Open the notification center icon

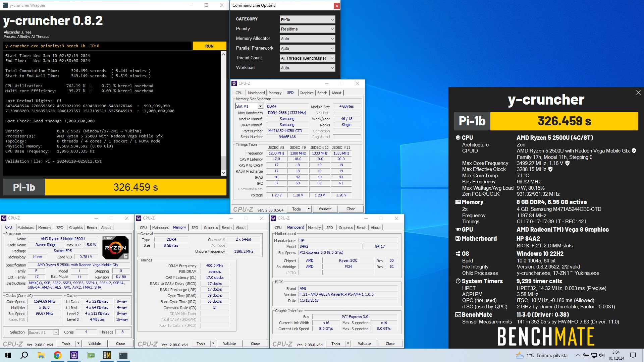coord(633,355)
